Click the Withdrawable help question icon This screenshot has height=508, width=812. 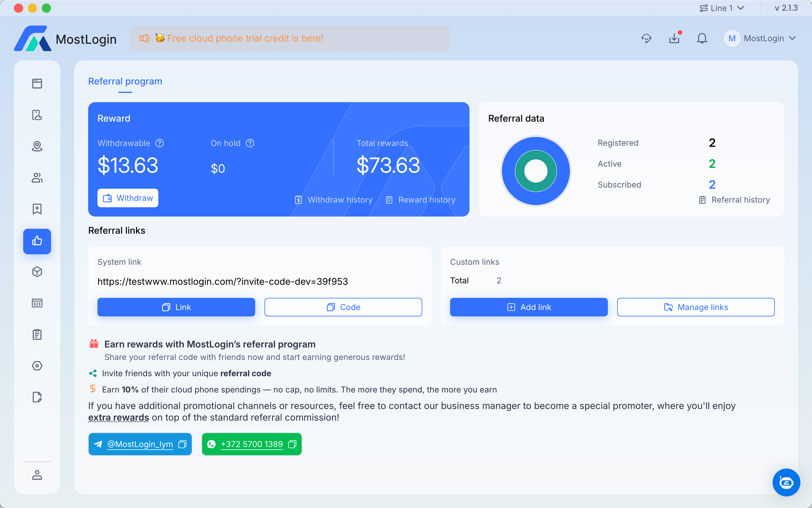click(x=159, y=143)
